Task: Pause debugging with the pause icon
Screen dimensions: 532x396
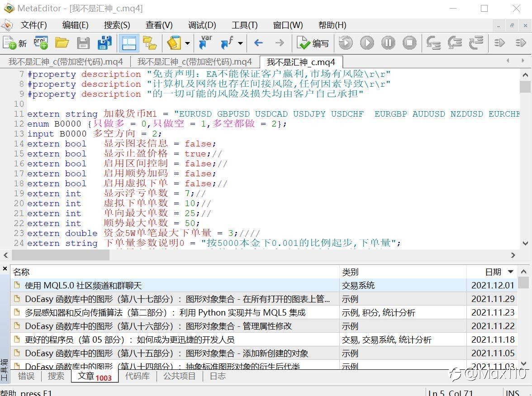Action: [388, 42]
